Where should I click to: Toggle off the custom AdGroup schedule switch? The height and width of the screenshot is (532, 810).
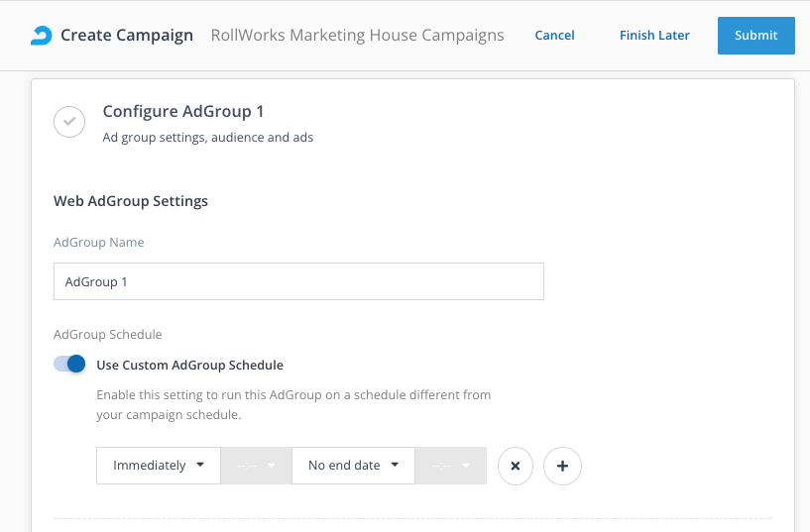[70, 365]
